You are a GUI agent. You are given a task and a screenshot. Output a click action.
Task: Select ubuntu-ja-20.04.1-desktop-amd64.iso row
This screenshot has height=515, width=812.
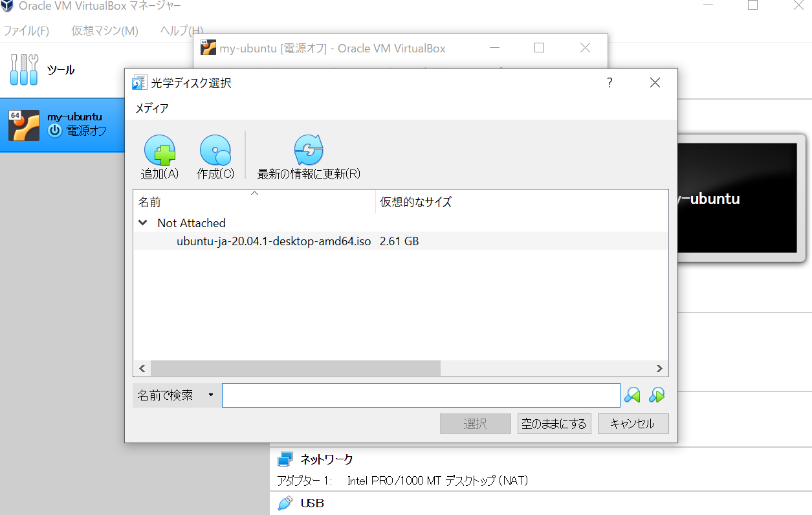coord(401,241)
